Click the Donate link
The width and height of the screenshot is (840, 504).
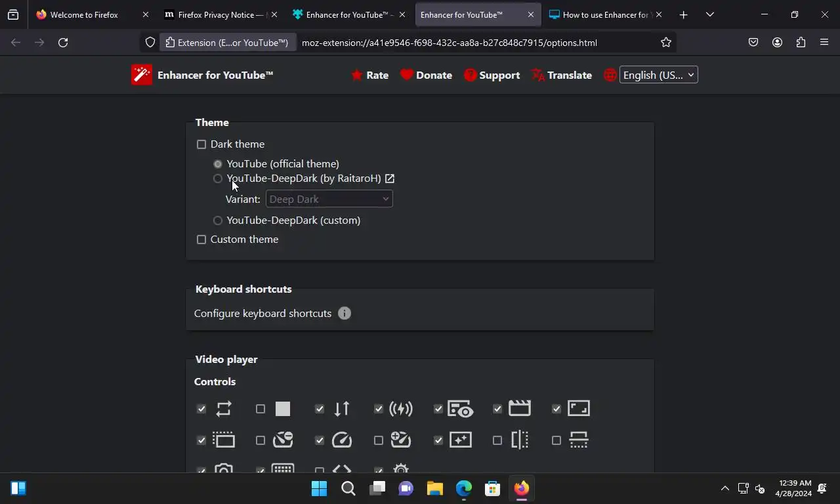coord(426,75)
